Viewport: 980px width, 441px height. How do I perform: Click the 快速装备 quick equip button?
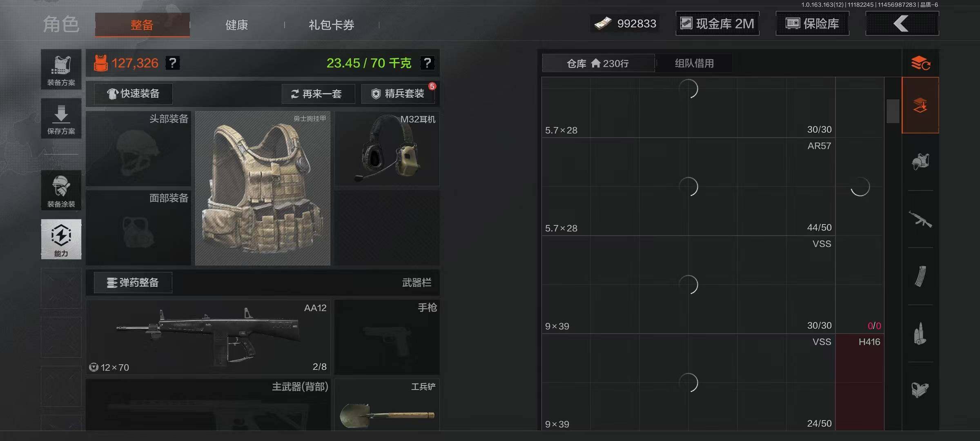pyautogui.click(x=133, y=94)
